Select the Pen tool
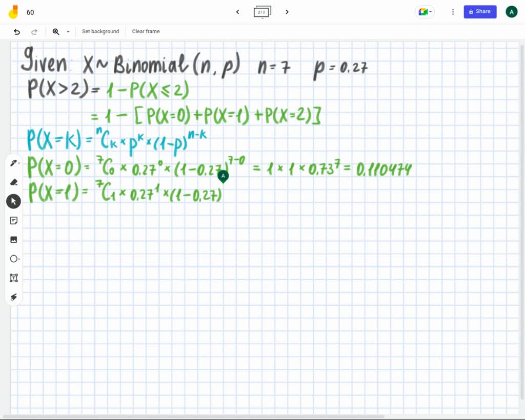 pyautogui.click(x=13, y=162)
